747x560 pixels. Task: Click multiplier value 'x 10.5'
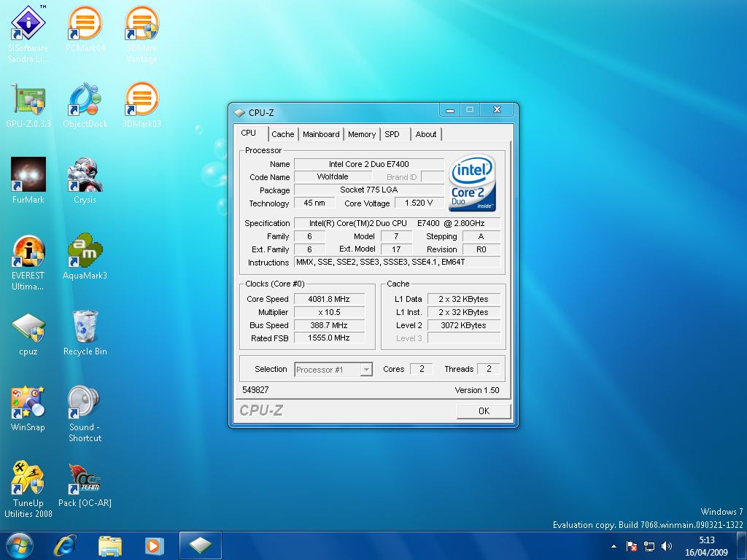click(x=329, y=312)
